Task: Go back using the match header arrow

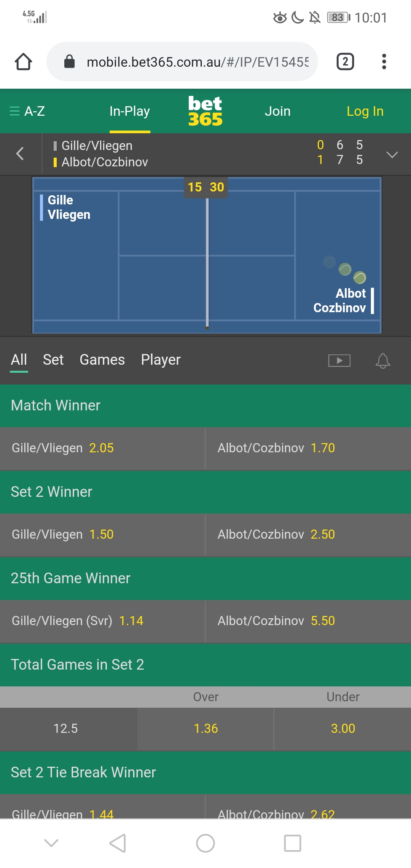Action: pos(20,154)
